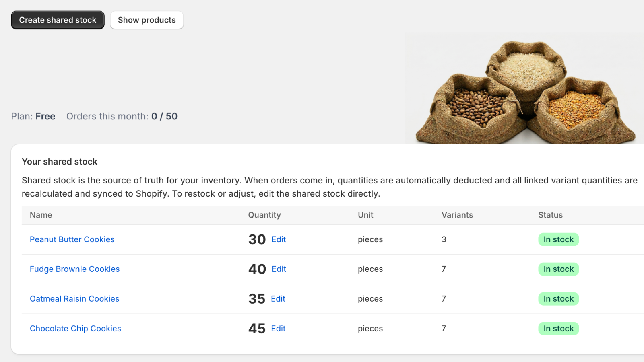Click the Name column header
The image size is (644, 362).
(41, 215)
